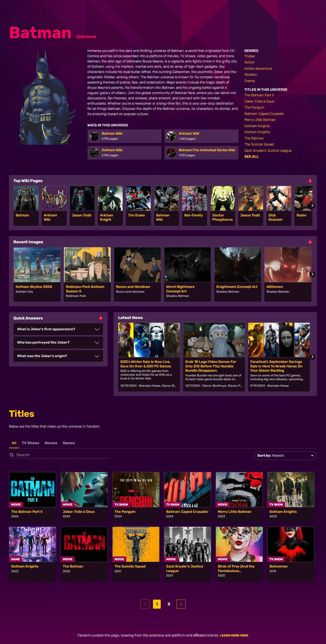
Task: Open GOG's Winter Sale news article
Action: point(149,357)
